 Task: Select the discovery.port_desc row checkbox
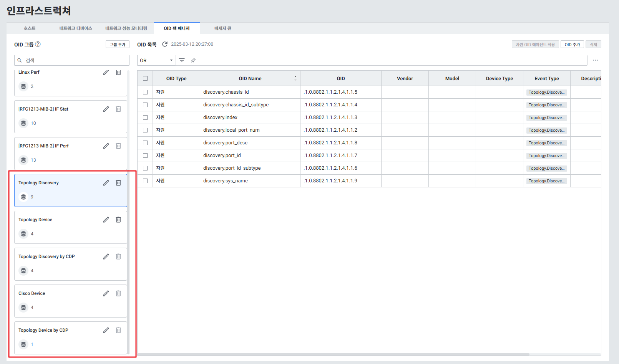coord(145,143)
